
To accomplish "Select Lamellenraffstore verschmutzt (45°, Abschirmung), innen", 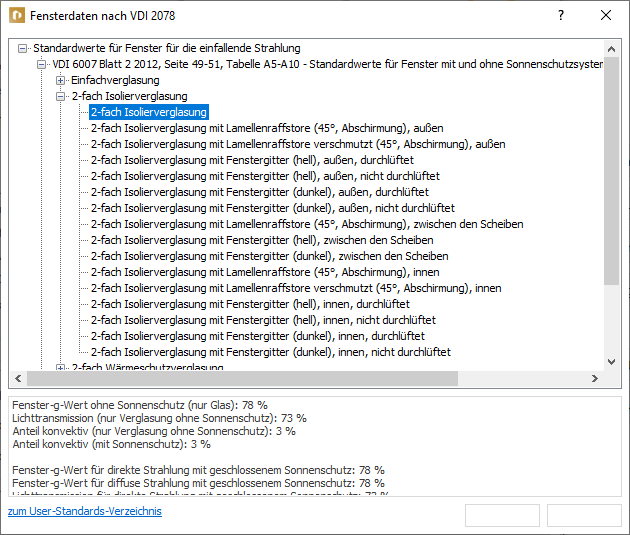I will [x=296, y=288].
